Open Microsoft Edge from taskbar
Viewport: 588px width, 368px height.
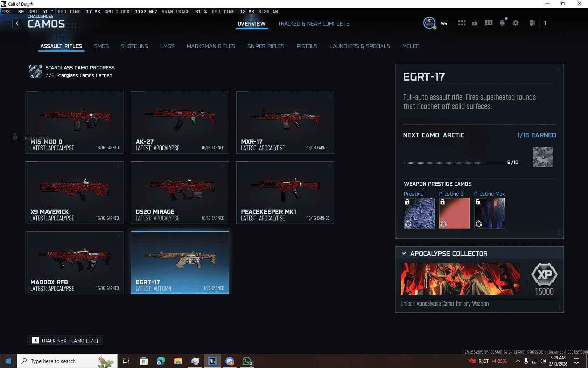(x=161, y=361)
